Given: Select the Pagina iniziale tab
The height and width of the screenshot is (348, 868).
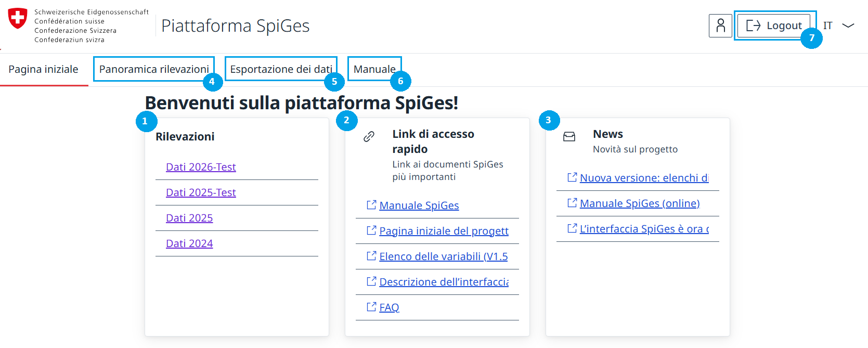Looking at the screenshot, I should click(x=44, y=69).
